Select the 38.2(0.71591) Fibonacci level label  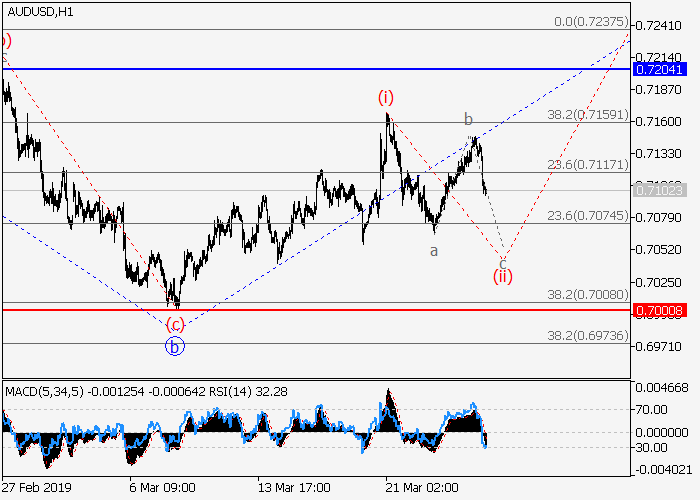(x=587, y=115)
